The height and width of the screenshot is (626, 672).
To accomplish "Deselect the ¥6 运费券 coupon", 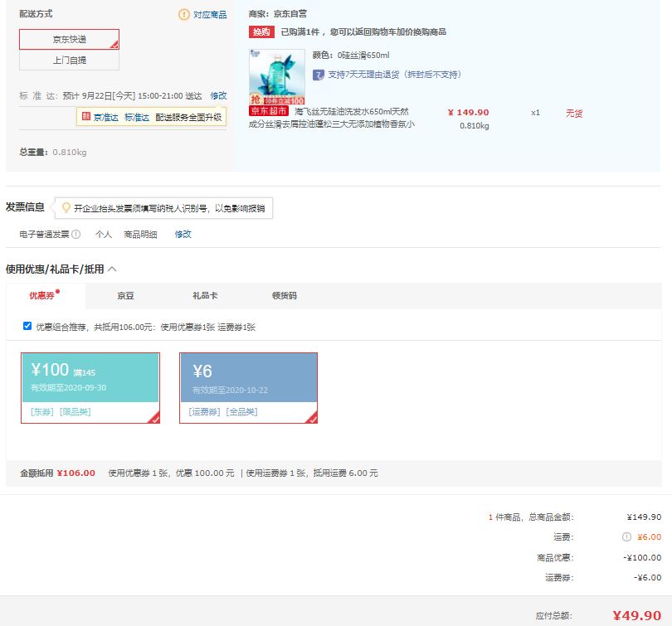I will [249, 388].
